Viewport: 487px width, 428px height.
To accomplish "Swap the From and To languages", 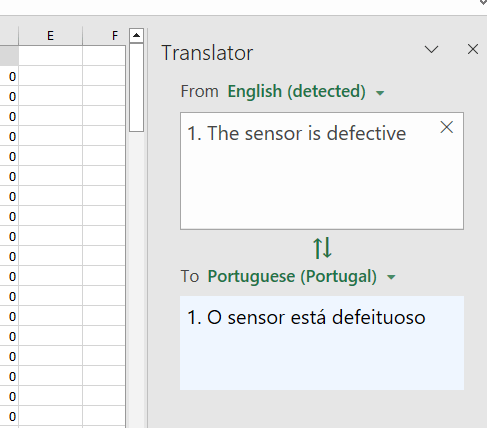I will pyautogui.click(x=322, y=248).
